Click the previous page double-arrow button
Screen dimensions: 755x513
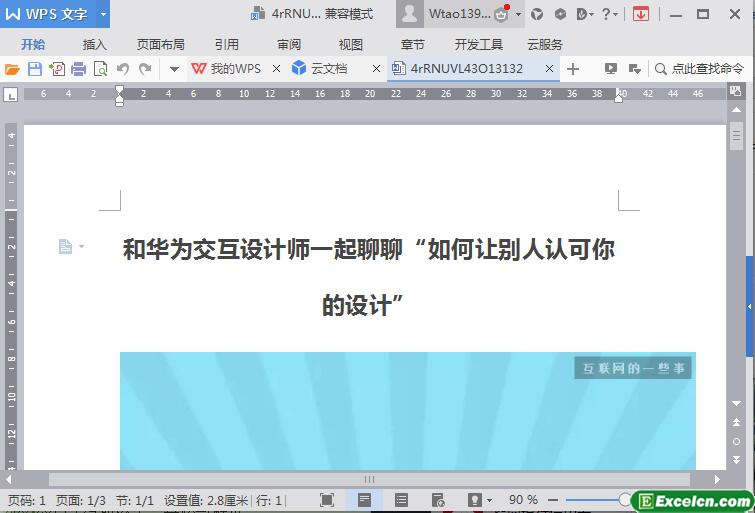point(736,422)
